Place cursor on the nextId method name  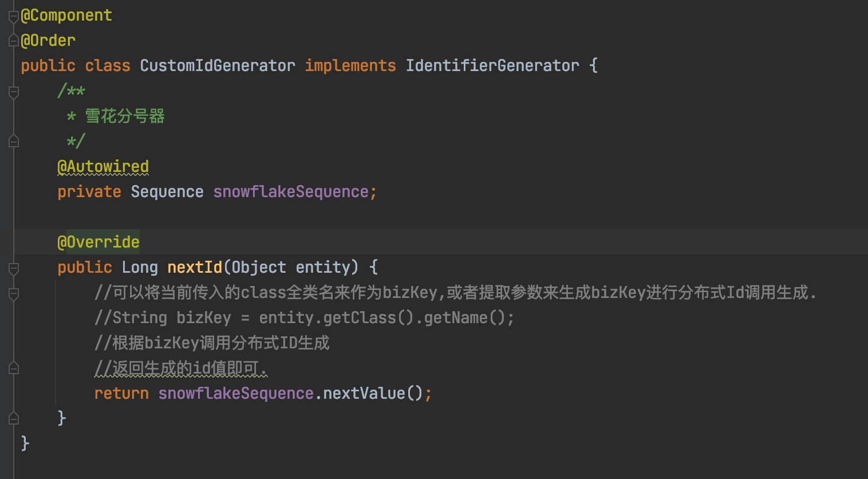point(194,268)
